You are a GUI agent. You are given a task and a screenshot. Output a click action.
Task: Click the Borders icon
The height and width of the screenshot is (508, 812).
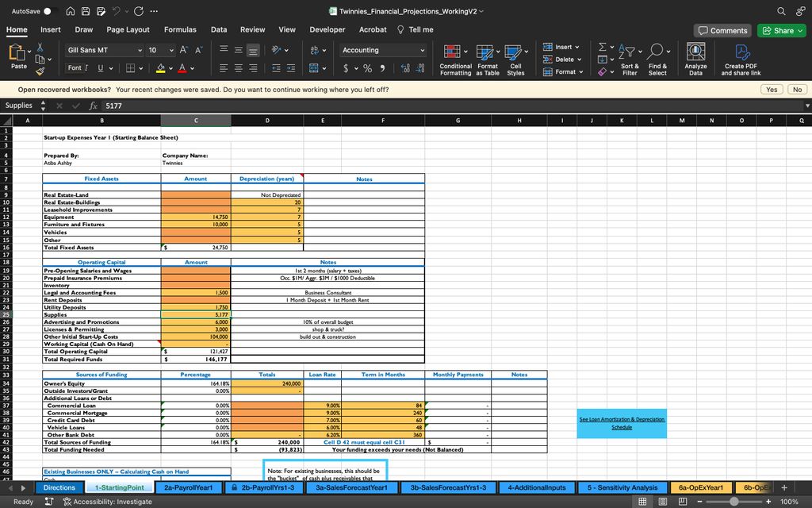(131, 68)
